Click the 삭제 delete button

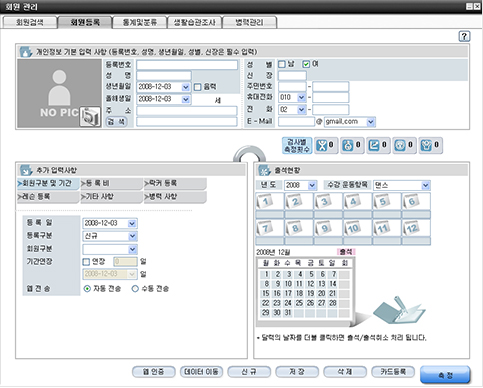pos(345,372)
